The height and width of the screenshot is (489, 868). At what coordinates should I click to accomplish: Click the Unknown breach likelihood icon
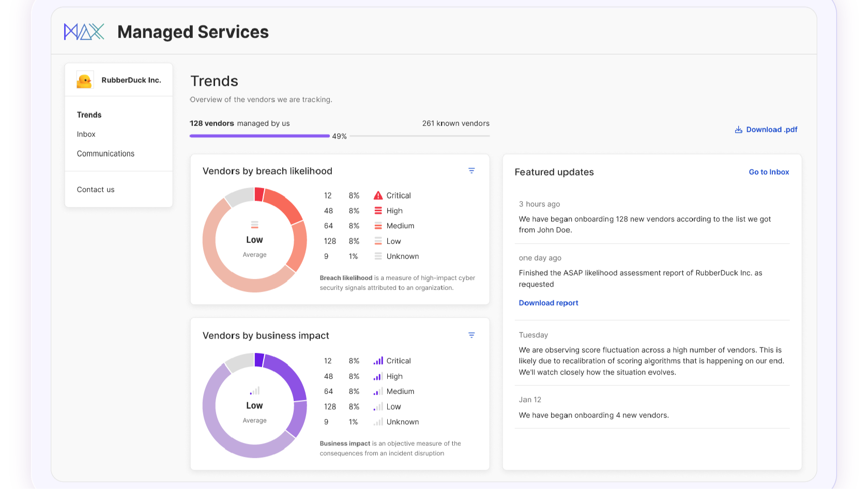tap(378, 256)
